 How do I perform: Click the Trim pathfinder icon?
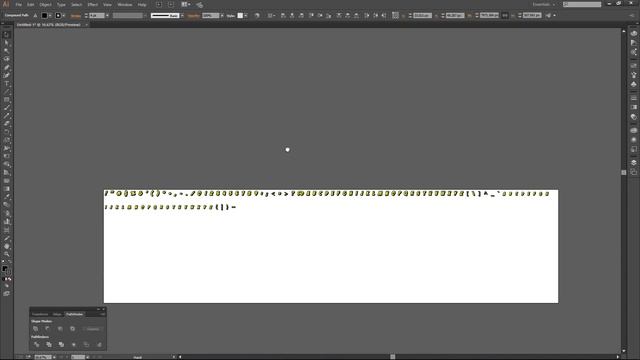point(49,344)
